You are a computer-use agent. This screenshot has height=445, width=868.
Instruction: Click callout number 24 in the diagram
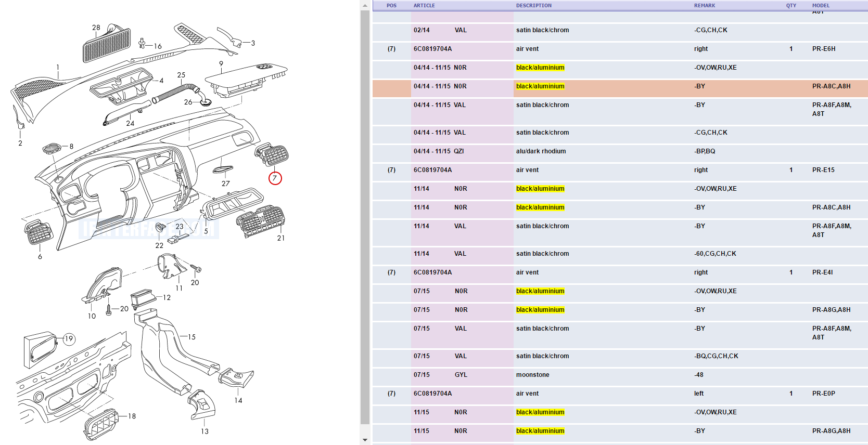coord(130,123)
